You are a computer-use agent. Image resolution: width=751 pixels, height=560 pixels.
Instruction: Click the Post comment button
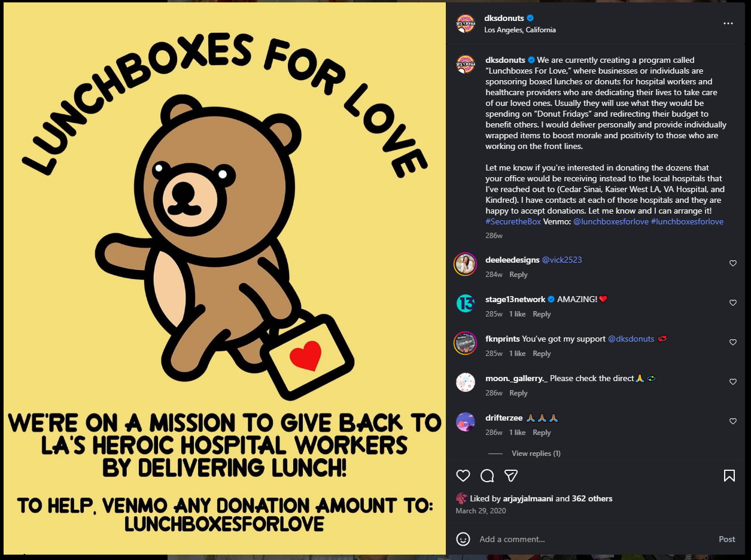coord(726,539)
